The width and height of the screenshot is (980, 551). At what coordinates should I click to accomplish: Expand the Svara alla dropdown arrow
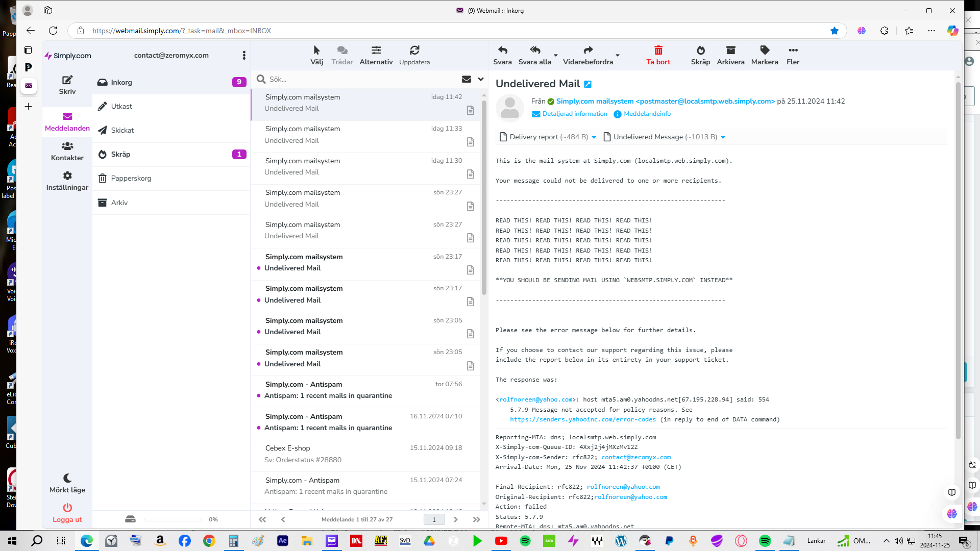tap(556, 55)
